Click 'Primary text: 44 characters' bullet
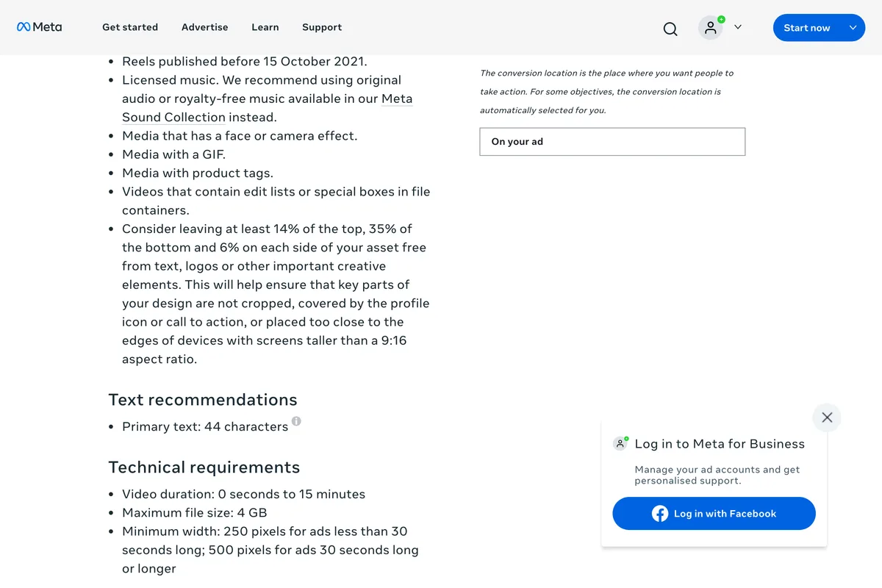This screenshot has height=588, width=882. (205, 427)
